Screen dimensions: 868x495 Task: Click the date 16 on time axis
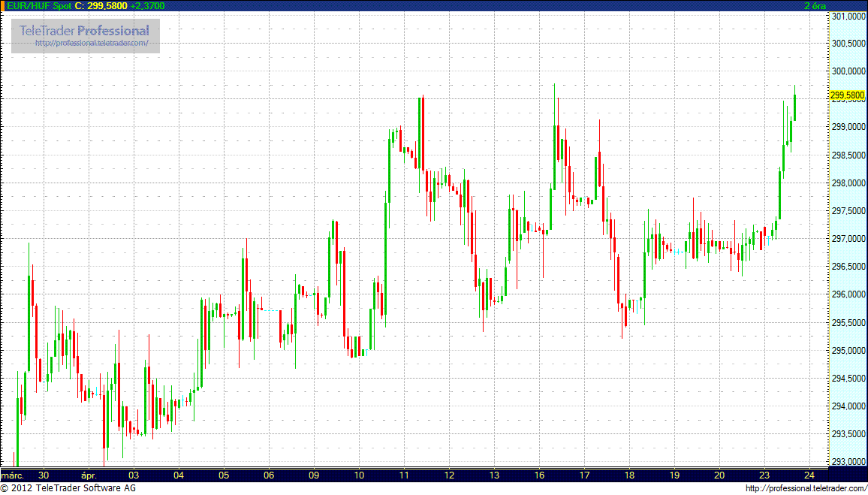540,475
